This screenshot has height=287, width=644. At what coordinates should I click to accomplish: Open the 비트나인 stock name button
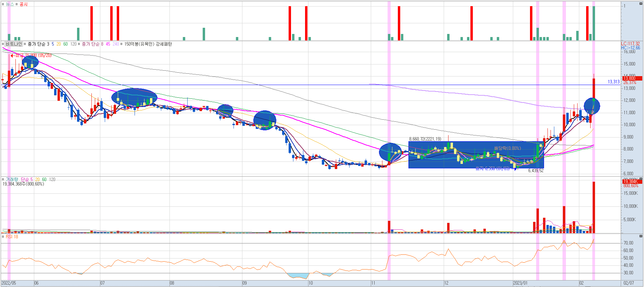(x=14, y=44)
